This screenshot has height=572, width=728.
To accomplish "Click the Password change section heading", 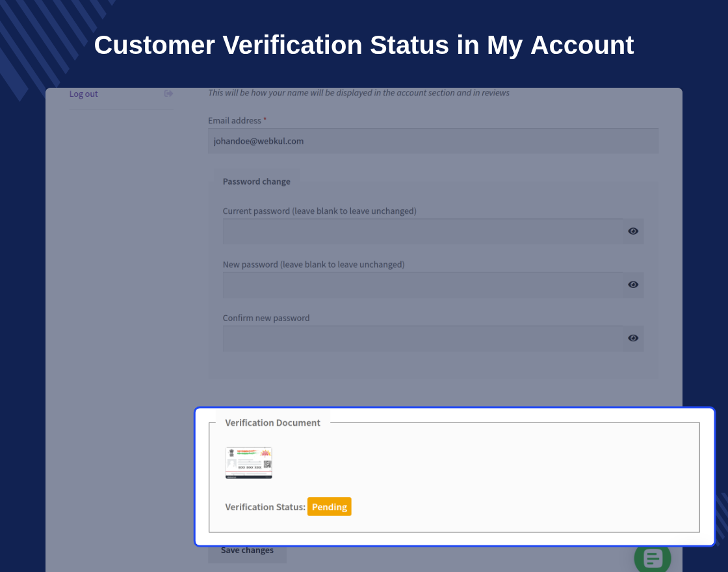I will 256,181.
